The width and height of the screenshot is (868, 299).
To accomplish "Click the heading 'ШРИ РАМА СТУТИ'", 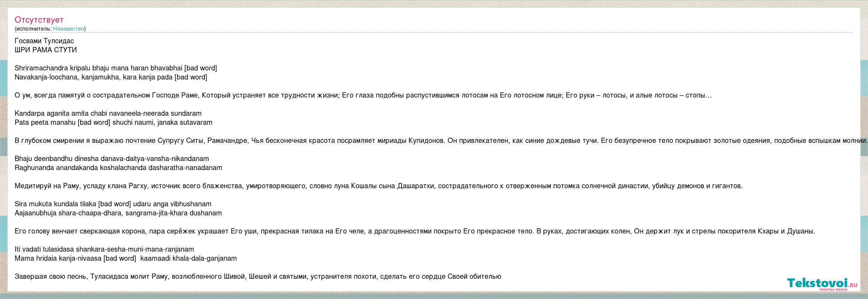I will 46,50.
